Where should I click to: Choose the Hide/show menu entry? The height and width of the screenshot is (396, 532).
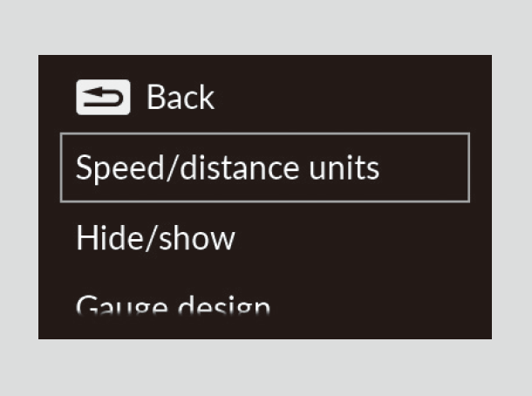pos(155,238)
